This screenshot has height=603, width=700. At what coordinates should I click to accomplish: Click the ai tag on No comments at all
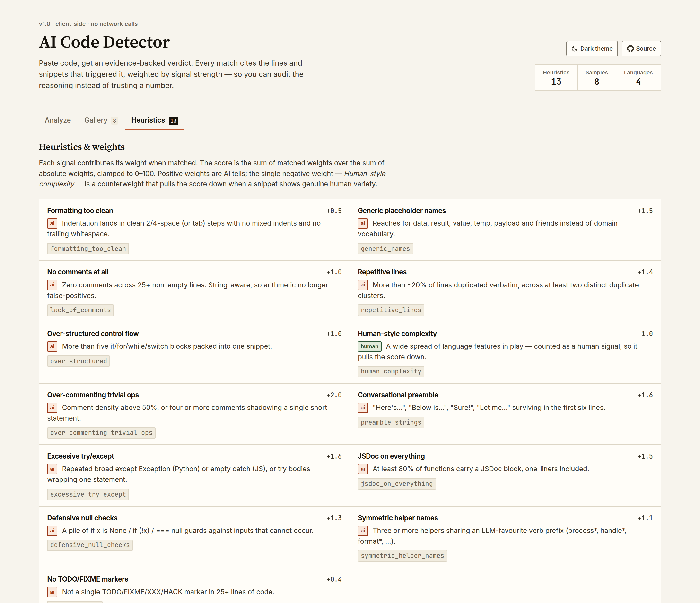52,285
